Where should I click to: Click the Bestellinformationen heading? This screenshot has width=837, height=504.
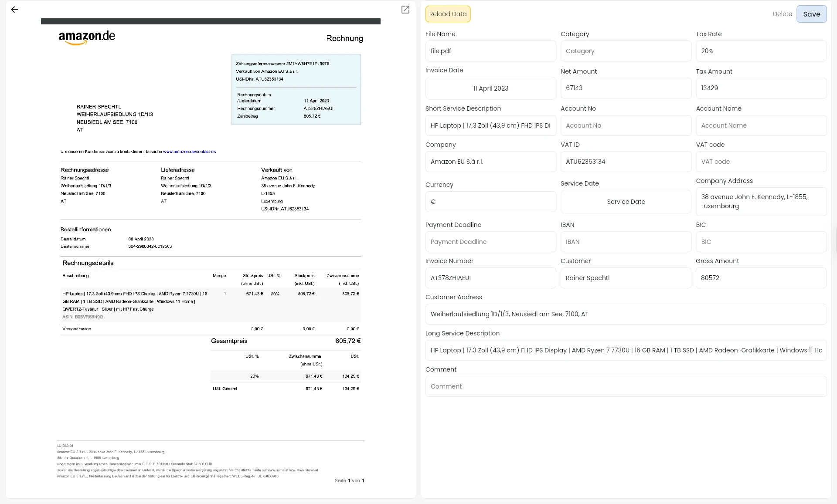85,230
